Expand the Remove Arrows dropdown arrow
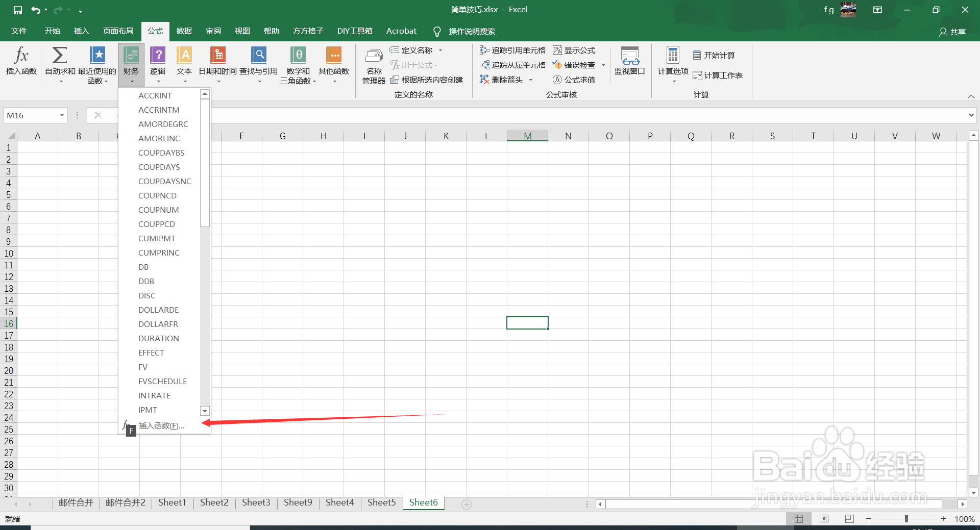Viewport: 980px width, 530px height. tap(531, 80)
